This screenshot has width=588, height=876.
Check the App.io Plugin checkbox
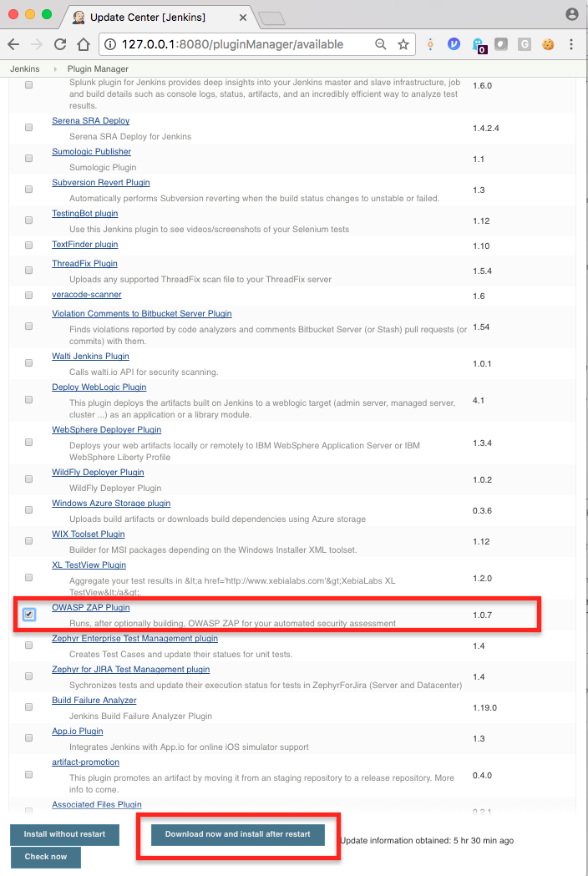coord(28,738)
